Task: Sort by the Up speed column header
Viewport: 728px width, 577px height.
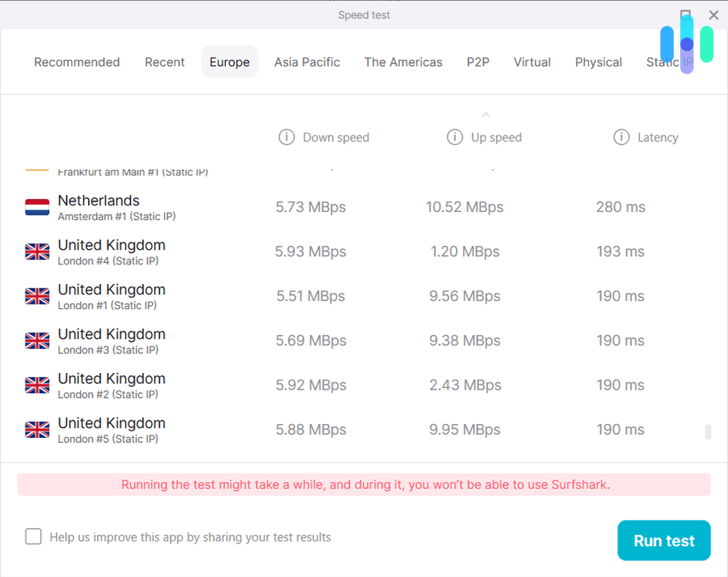Action: 496,138
